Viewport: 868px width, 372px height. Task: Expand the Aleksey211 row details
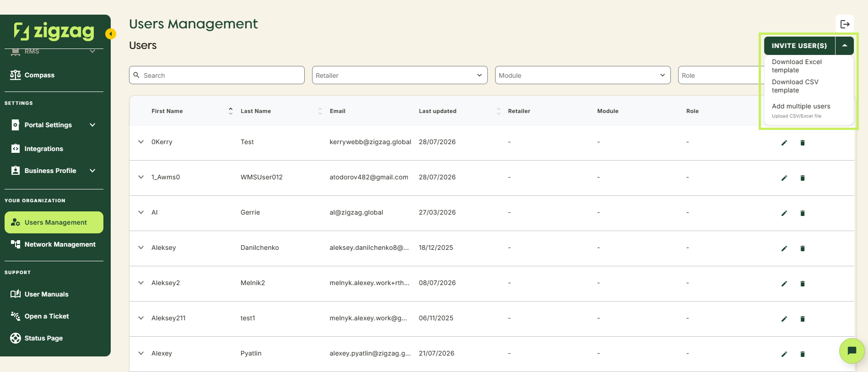(x=141, y=318)
